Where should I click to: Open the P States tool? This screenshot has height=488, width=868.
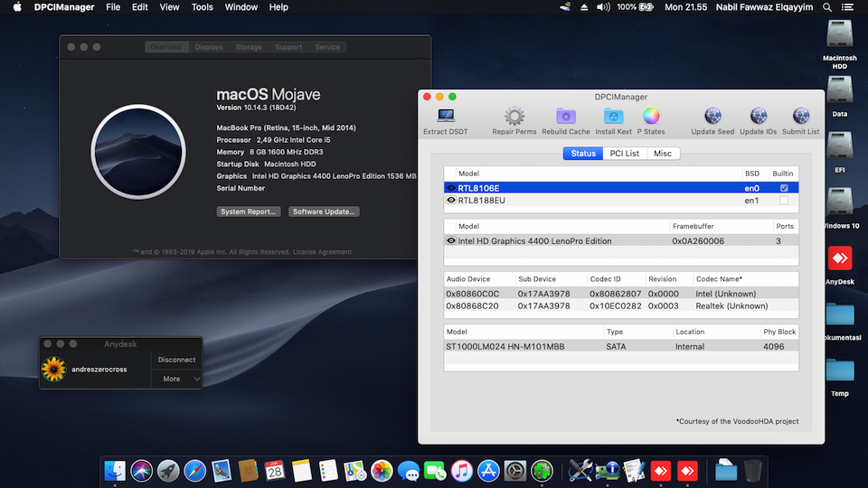pos(651,117)
